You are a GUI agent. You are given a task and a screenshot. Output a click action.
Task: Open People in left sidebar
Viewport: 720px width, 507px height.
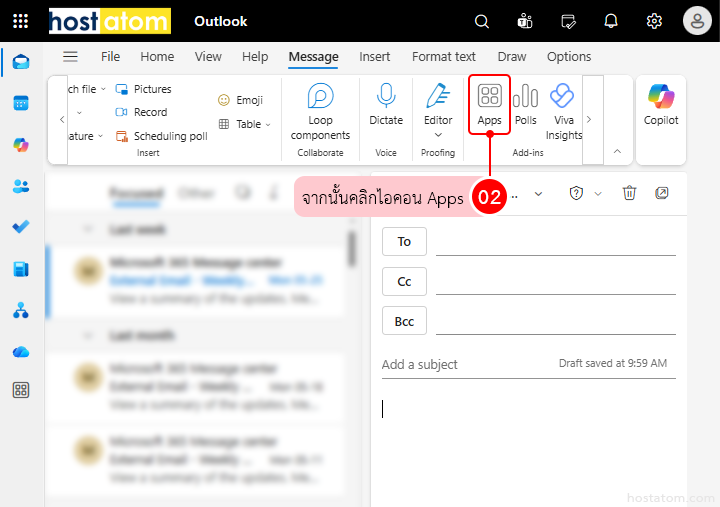(21, 186)
